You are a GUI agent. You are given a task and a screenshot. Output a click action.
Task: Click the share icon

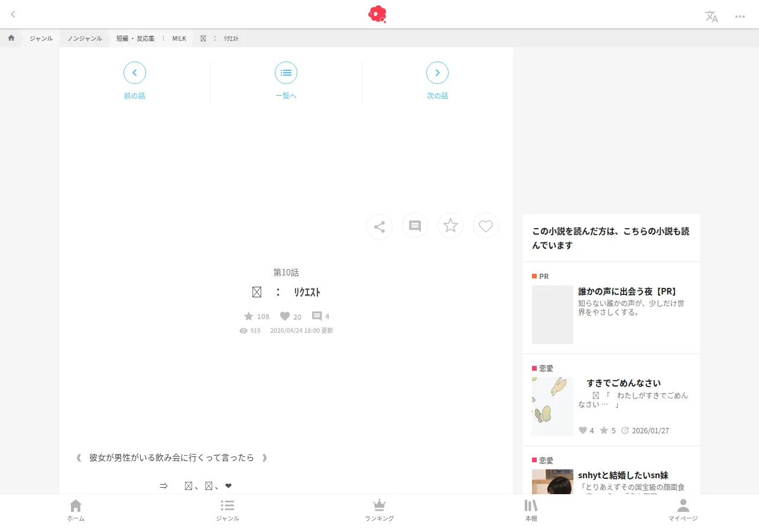(x=379, y=226)
